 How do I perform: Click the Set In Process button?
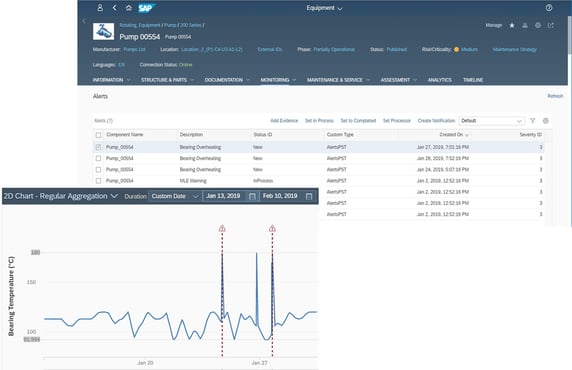coord(319,121)
